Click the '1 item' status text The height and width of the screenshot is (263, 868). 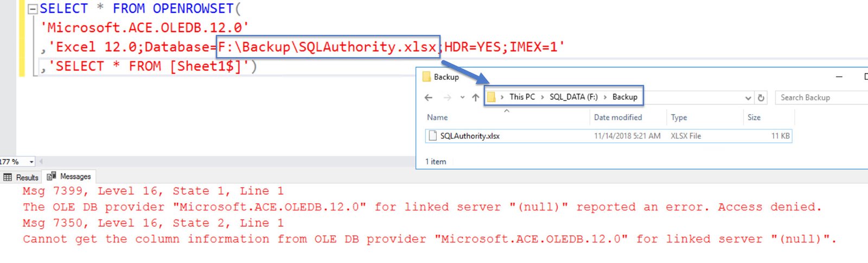tap(436, 161)
